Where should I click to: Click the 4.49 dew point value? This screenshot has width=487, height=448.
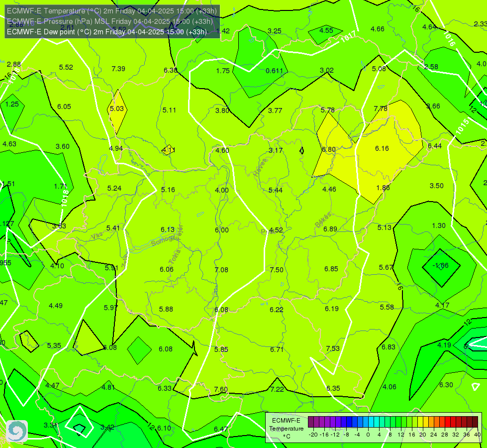click(x=56, y=306)
